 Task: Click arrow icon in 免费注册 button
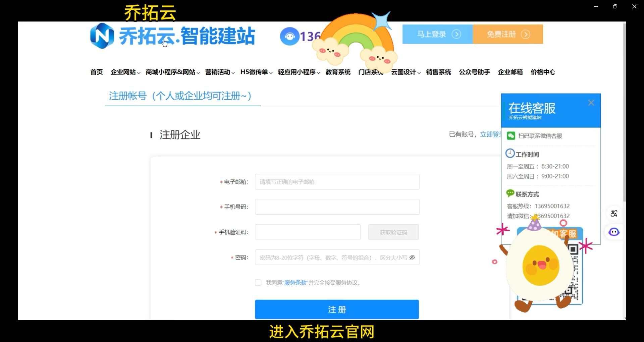(526, 34)
